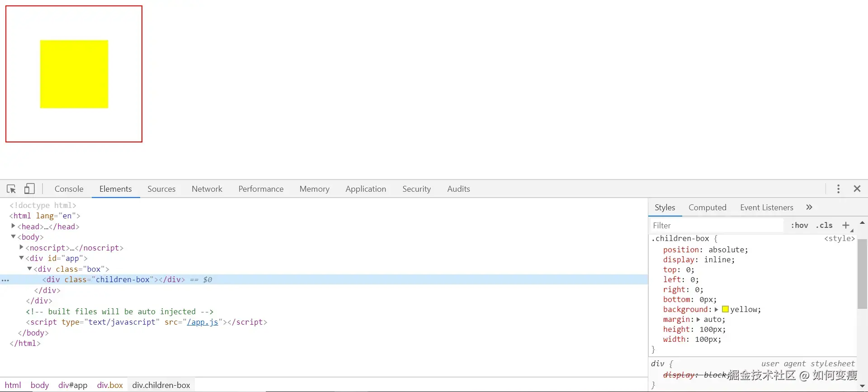Close the DevTools panel

coord(857,189)
